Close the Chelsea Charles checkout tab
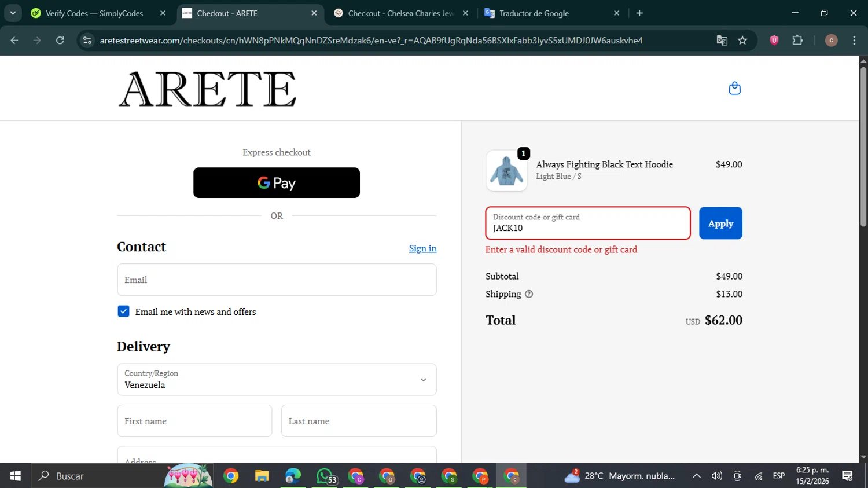The image size is (868, 488). point(465,13)
